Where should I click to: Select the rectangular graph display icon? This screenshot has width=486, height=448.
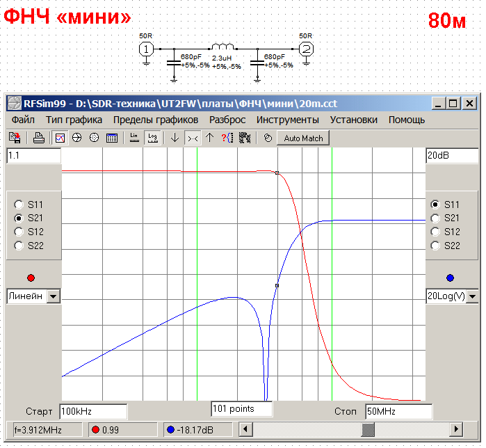[x=60, y=138]
